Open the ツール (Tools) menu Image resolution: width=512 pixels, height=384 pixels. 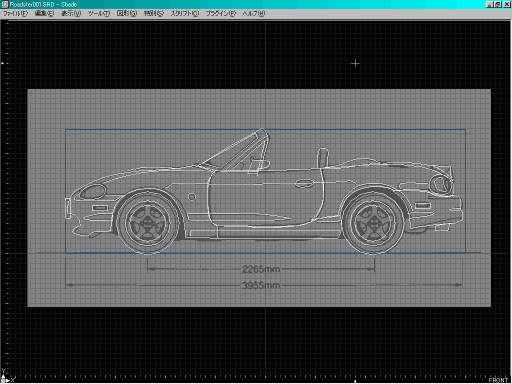99,13
